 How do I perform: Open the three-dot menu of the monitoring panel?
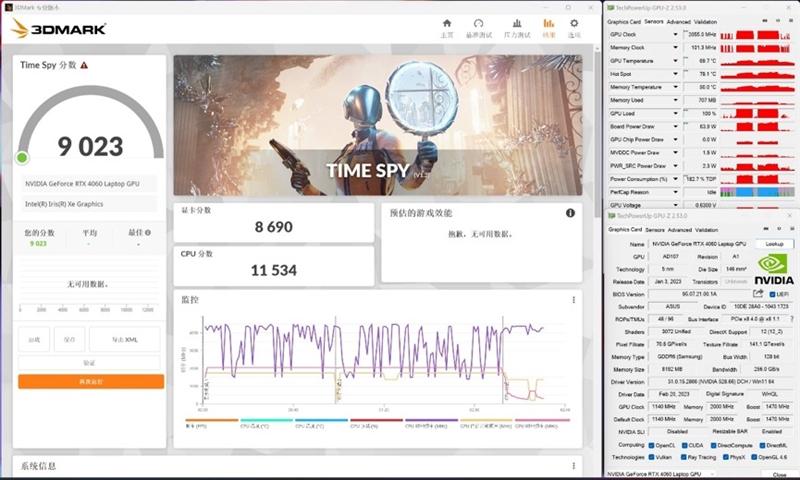pyautogui.click(x=573, y=300)
